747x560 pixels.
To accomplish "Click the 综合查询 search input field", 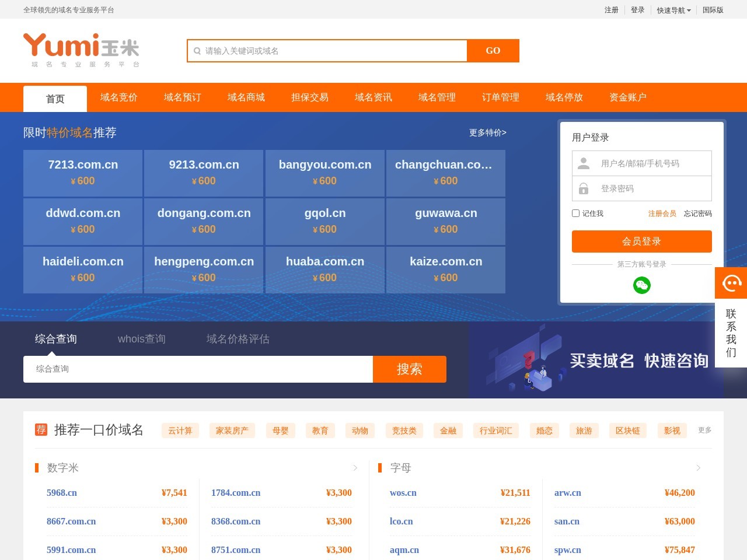I will click(x=197, y=369).
